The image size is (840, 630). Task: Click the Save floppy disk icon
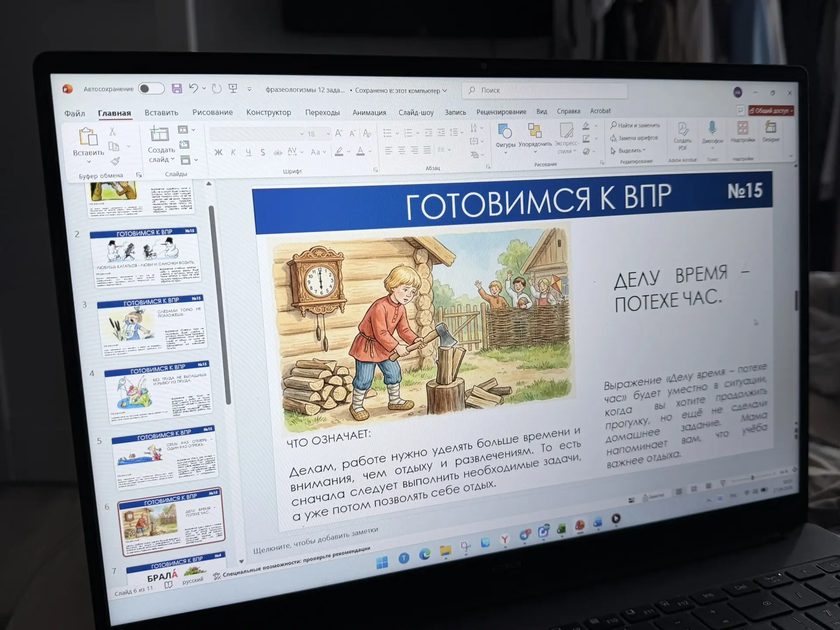[x=177, y=88]
